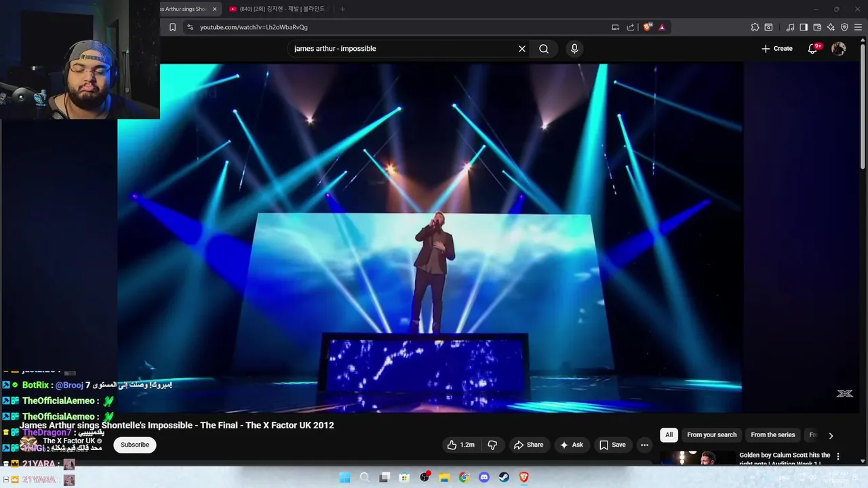Dislike the James Arthur video
Image resolution: width=868 pixels, height=488 pixels.
pos(493,445)
